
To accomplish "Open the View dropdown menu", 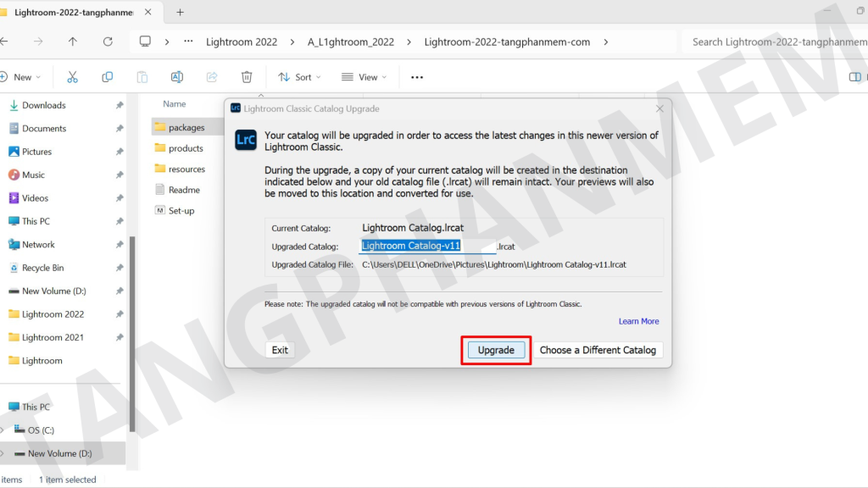I will [x=364, y=77].
